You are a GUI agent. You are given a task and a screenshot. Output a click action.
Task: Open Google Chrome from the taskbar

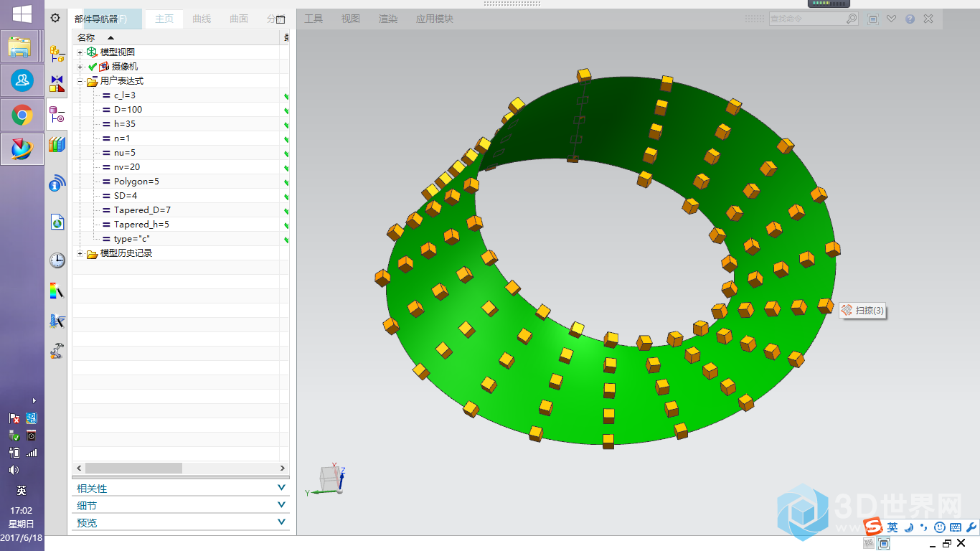coord(22,115)
